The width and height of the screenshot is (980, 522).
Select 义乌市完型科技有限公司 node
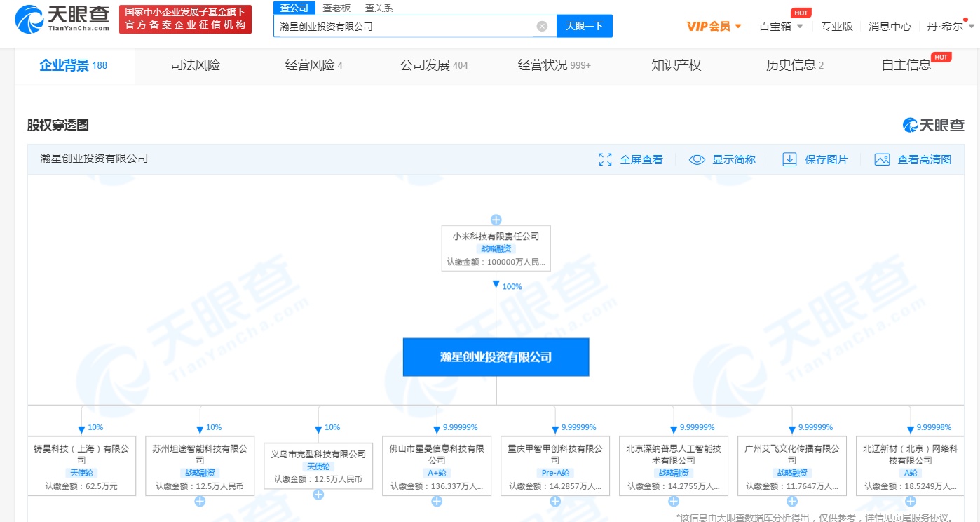tap(318, 466)
